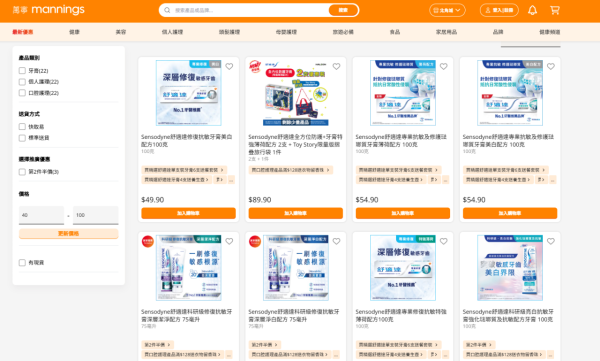
Task: Enable the 標準送貨 delivery filter
Action: (22, 138)
